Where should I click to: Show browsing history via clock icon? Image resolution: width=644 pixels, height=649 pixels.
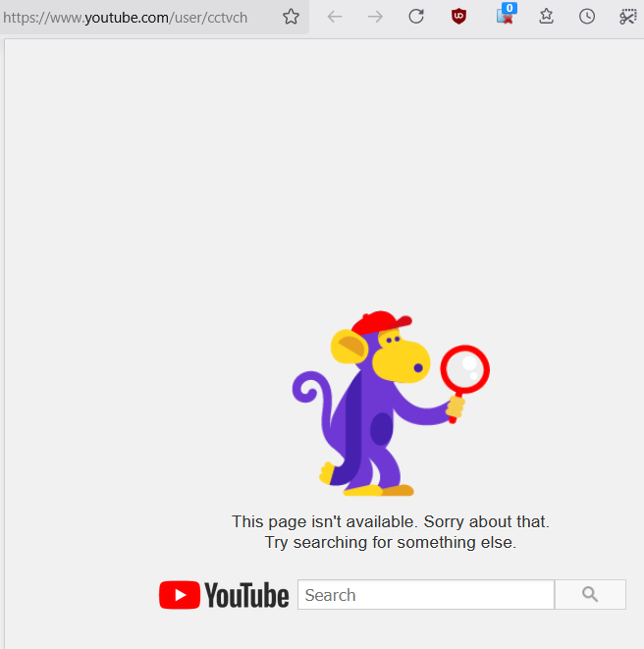click(587, 17)
